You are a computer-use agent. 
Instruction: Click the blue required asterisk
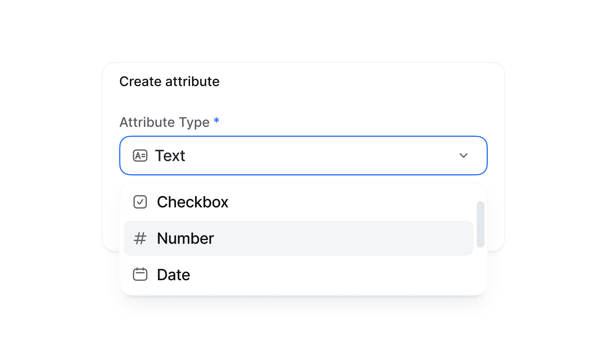click(x=216, y=121)
